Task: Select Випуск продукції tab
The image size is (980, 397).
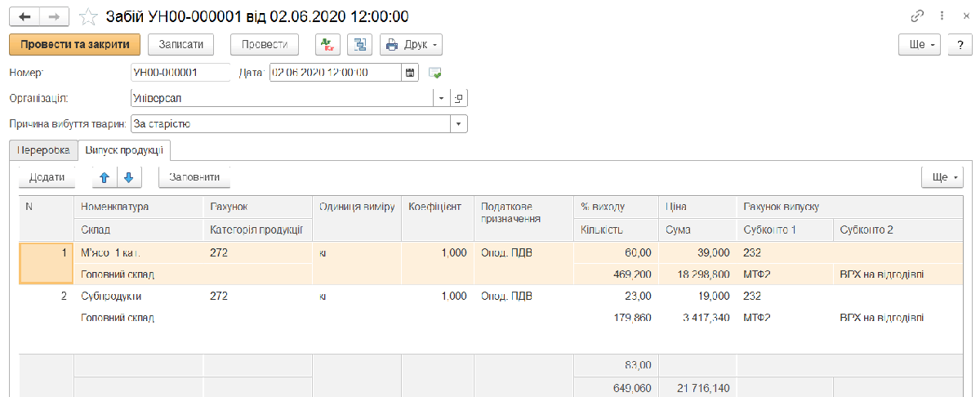Action: [124, 149]
